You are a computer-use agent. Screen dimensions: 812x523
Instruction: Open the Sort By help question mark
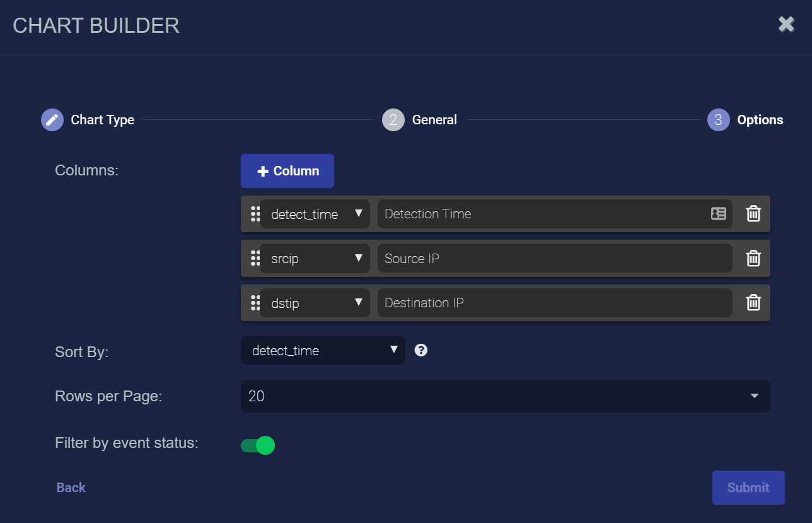tap(421, 350)
